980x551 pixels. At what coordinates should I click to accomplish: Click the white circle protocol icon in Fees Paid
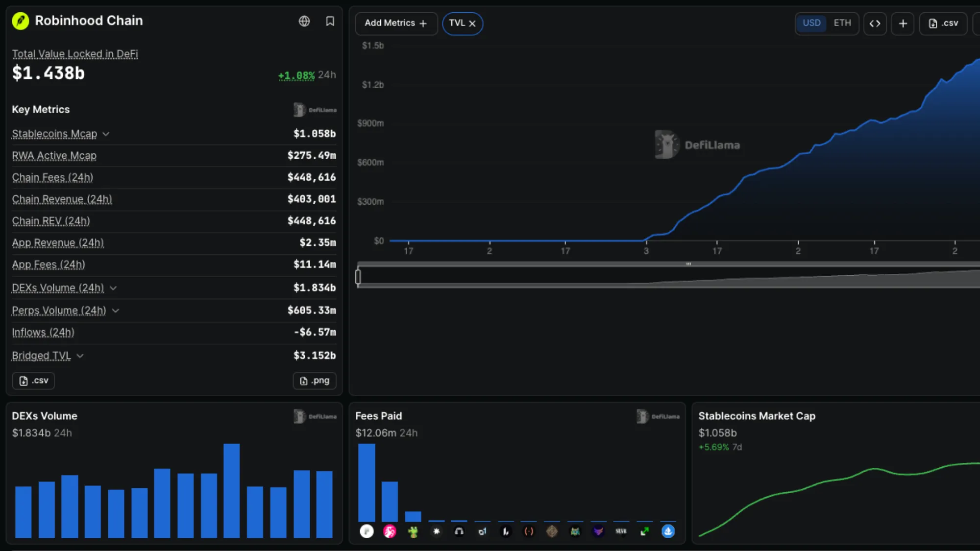coord(367,531)
